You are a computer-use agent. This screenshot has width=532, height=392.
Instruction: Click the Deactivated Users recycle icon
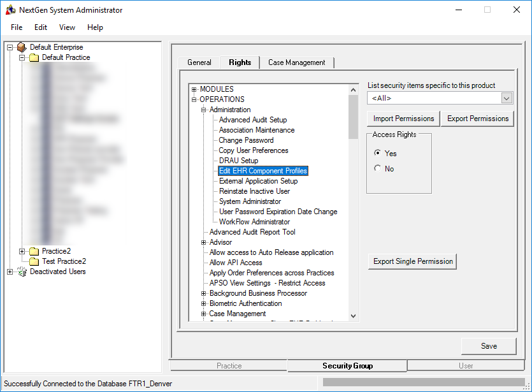point(22,272)
